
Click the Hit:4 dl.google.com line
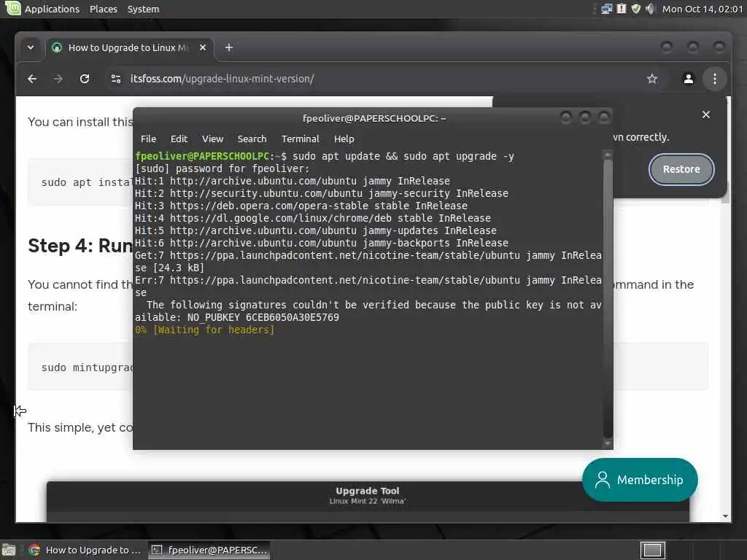(312, 218)
